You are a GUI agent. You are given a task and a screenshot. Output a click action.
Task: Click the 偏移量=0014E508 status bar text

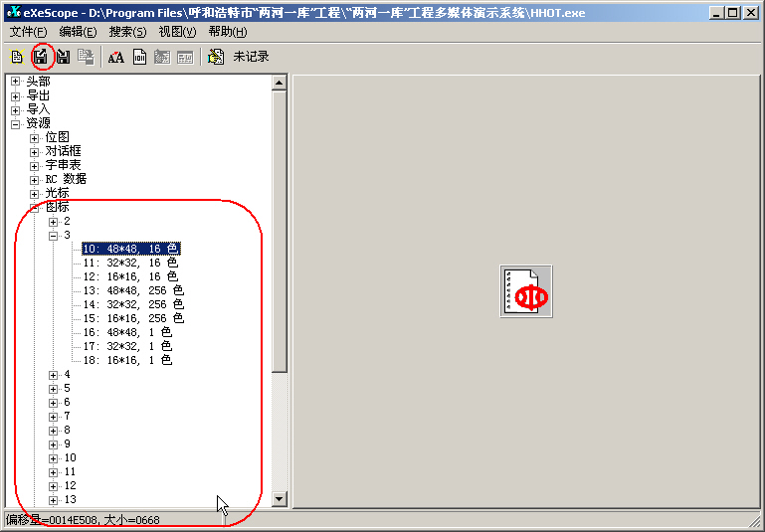(53, 520)
